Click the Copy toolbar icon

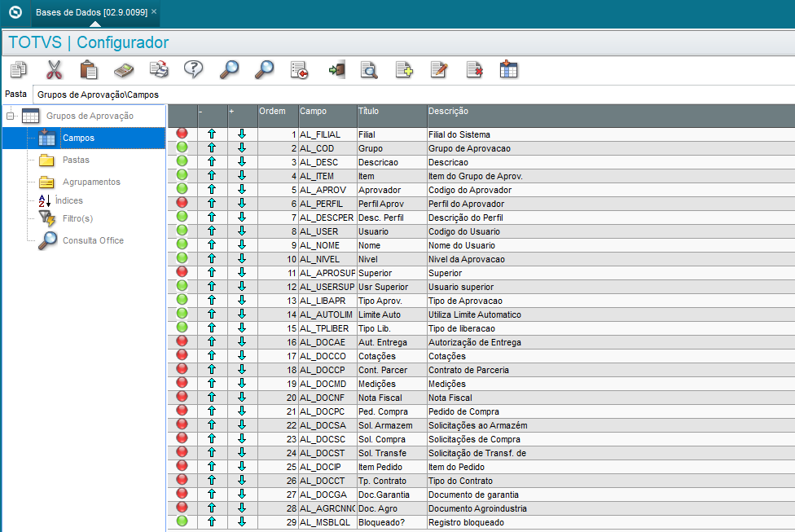click(x=19, y=69)
